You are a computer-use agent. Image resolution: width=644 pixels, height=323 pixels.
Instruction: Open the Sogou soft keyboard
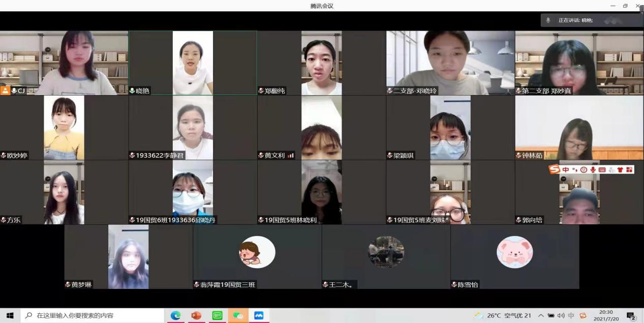tap(602, 169)
